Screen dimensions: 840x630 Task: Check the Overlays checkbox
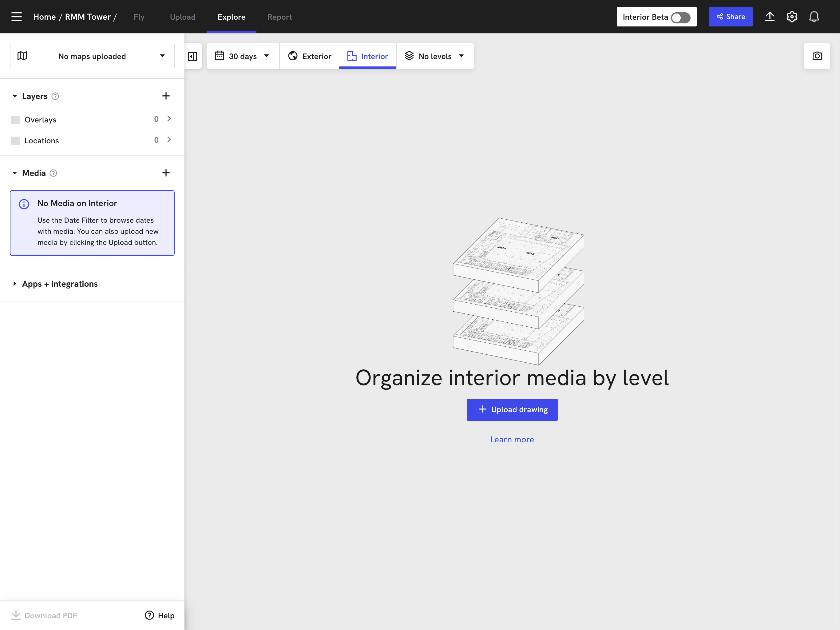[15, 120]
